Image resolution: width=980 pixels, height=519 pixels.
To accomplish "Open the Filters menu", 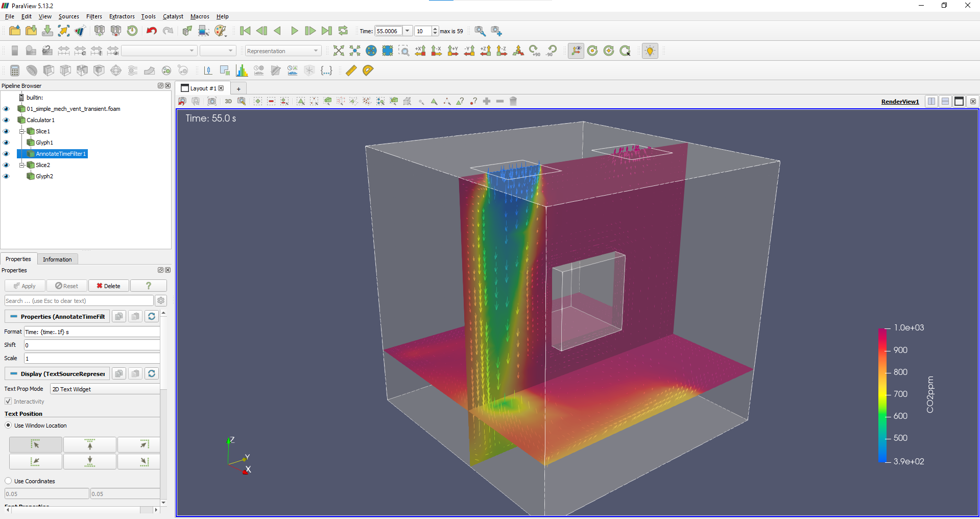I will pyautogui.click(x=94, y=16).
